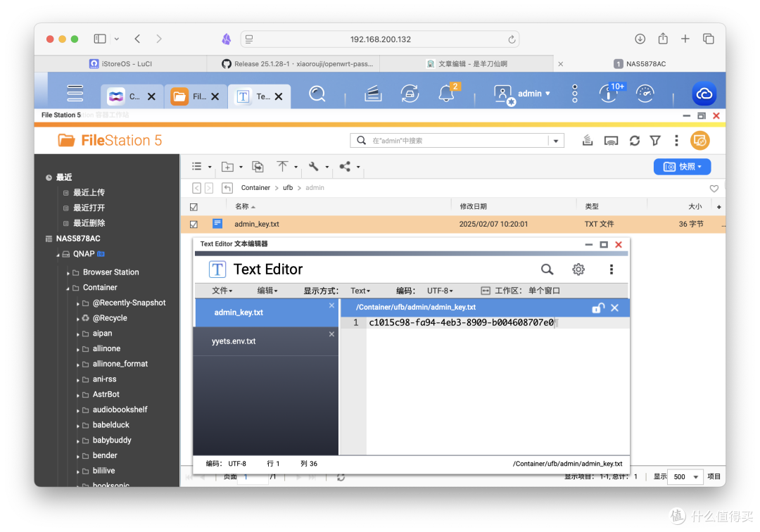Open the 快照 snapshot dropdown button
The width and height of the screenshot is (760, 532).
tap(682, 167)
